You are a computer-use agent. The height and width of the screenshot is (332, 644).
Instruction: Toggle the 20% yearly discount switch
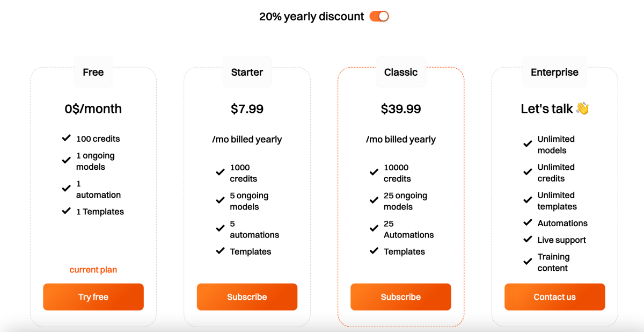[379, 16]
